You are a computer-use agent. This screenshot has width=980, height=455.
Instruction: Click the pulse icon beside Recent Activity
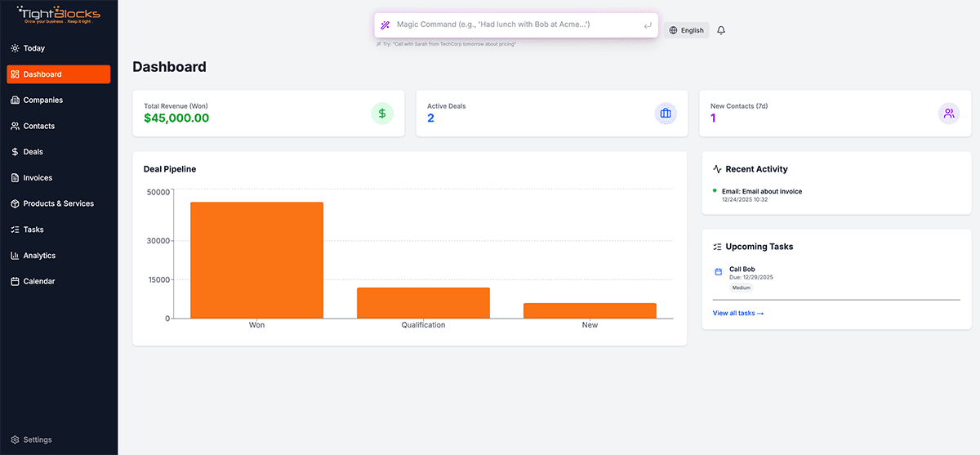click(717, 169)
